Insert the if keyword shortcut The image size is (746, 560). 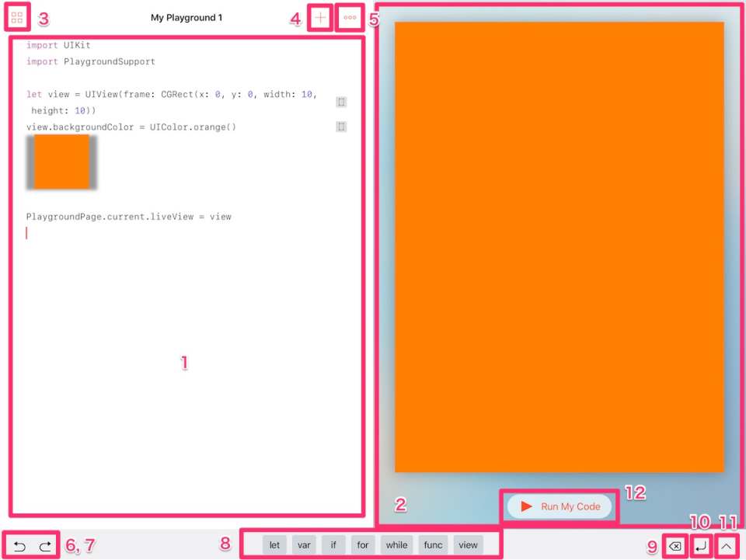[x=333, y=544]
